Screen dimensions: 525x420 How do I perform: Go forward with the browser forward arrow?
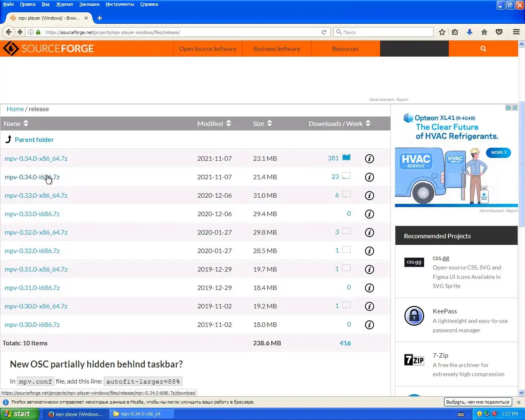(x=20, y=32)
